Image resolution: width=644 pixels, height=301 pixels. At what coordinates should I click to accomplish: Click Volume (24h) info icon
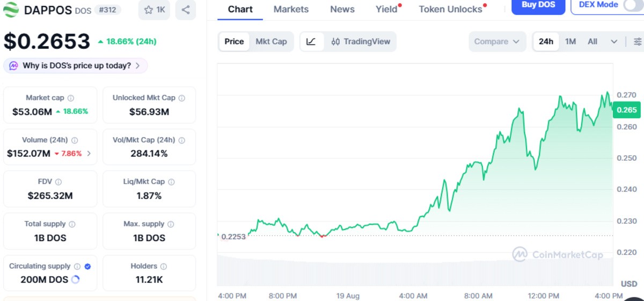tap(75, 140)
